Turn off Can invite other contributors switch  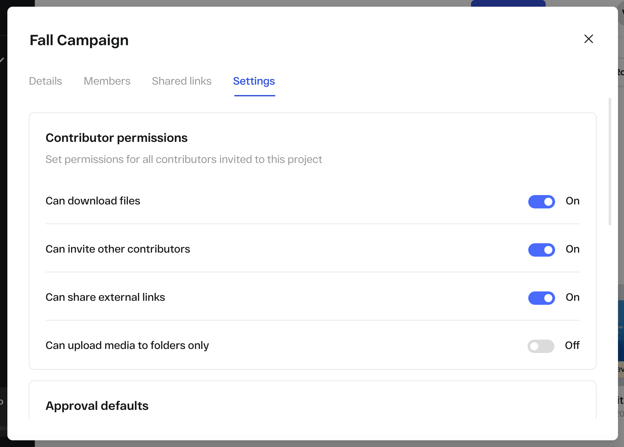(x=541, y=250)
